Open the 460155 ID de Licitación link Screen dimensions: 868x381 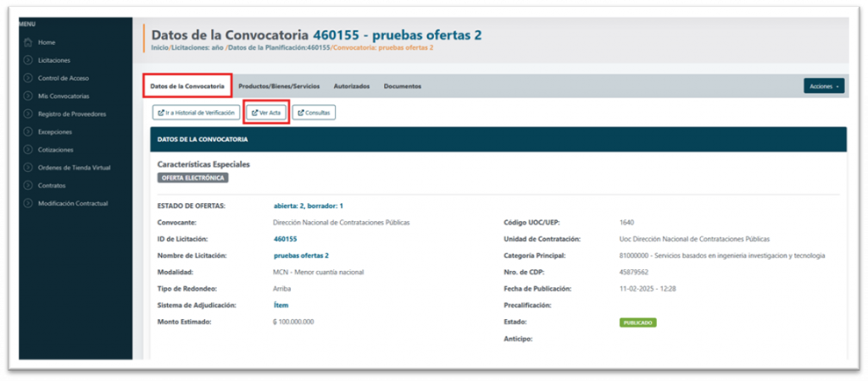coord(285,239)
